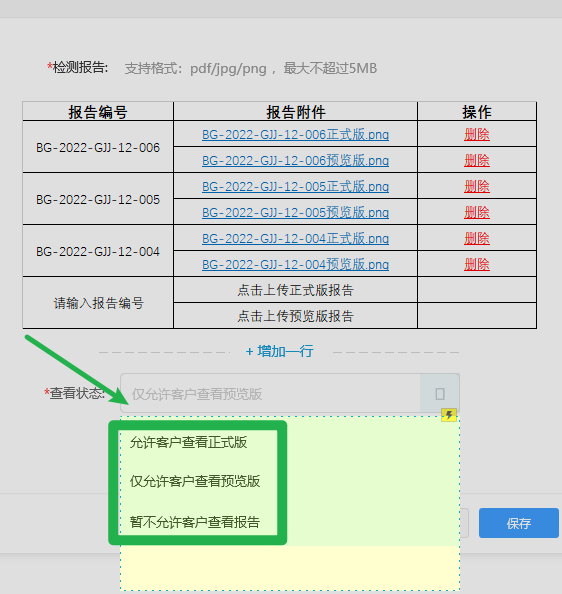
Task: Delete the 006正式版 attachment row
Action: click(x=477, y=134)
